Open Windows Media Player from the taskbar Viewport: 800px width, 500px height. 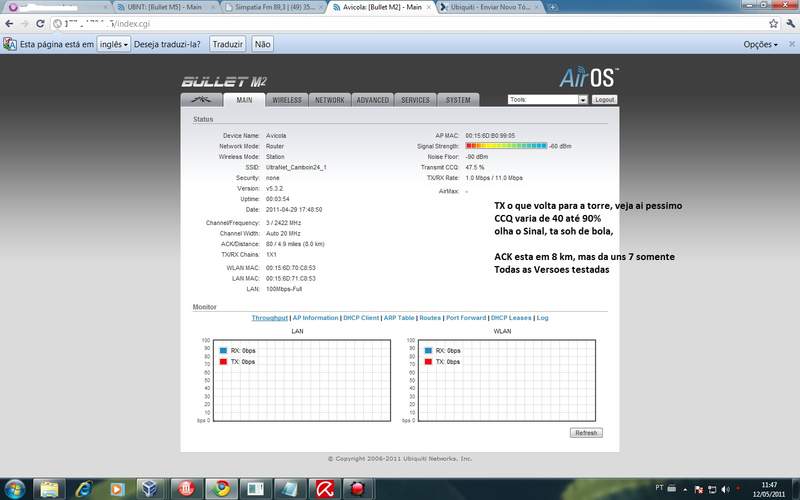coord(117,489)
